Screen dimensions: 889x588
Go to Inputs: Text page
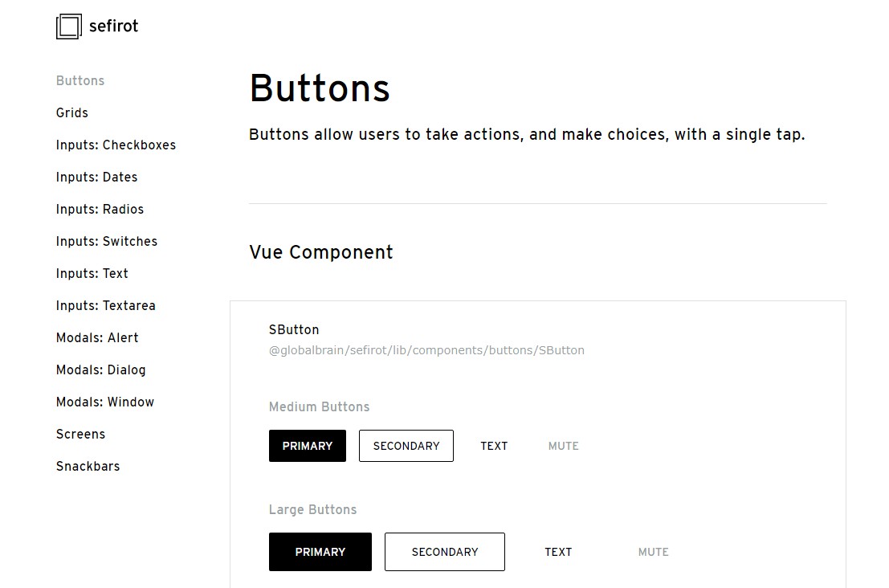pyautogui.click(x=92, y=274)
